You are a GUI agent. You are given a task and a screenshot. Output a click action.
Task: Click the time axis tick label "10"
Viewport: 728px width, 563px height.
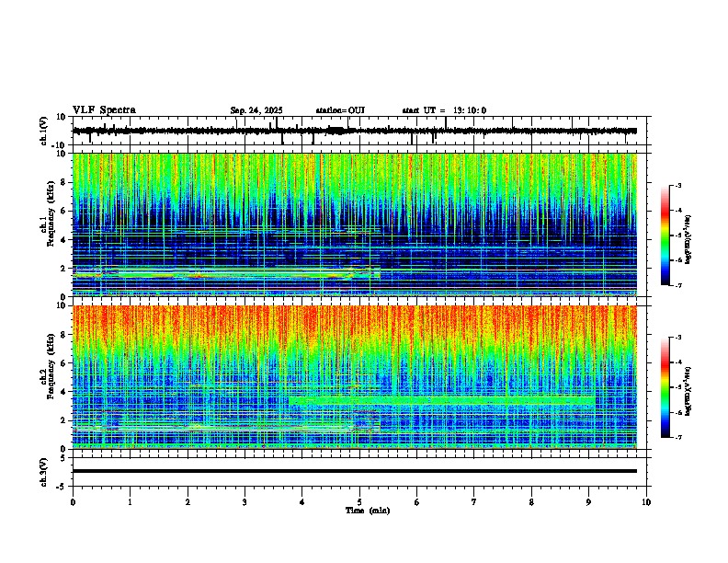click(x=646, y=502)
